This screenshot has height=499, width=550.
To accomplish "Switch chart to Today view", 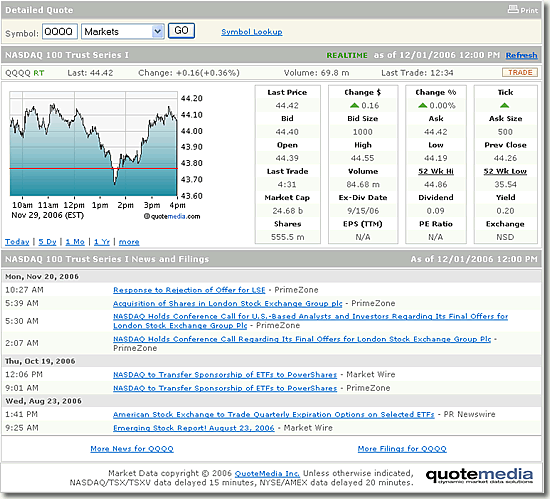I will [x=17, y=242].
